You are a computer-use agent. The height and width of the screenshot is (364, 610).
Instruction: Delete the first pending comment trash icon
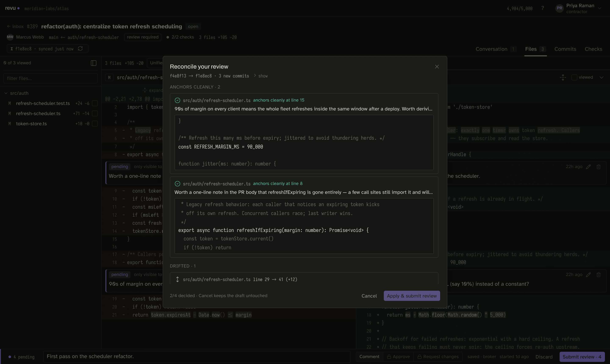point(599,167)
